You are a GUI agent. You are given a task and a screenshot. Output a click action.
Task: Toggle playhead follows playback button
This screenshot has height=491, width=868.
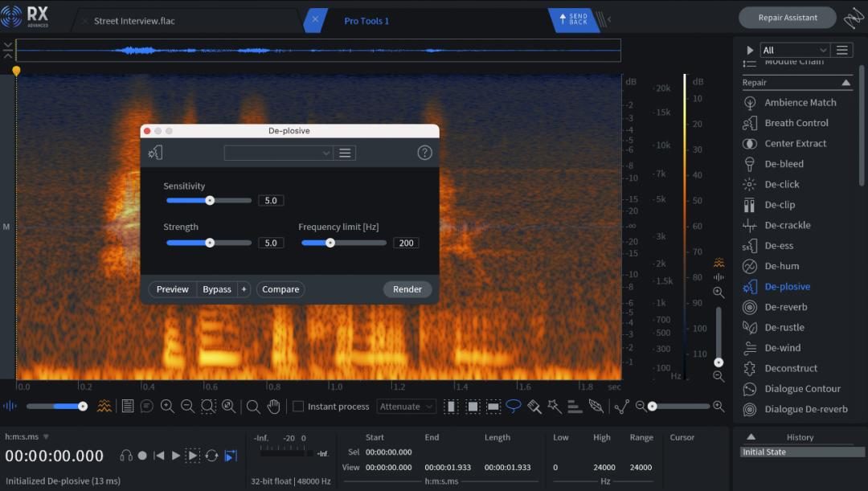[231, 456]
